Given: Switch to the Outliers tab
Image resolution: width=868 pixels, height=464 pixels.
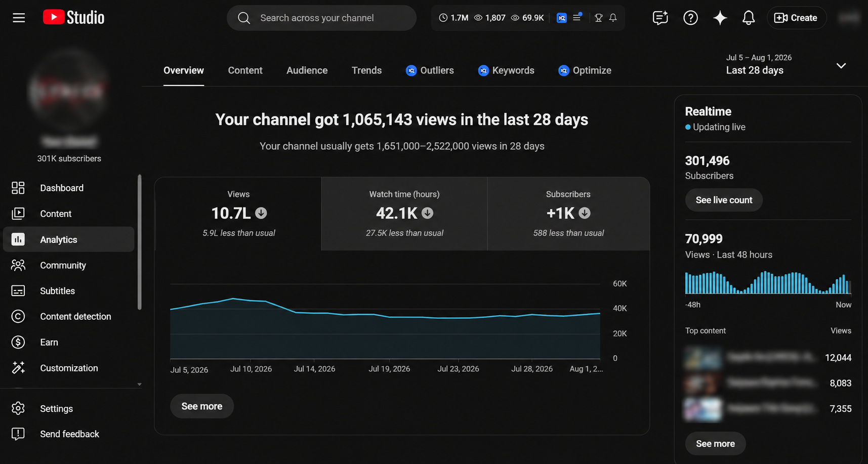Looking at the screenshot, I should point(430,70).
